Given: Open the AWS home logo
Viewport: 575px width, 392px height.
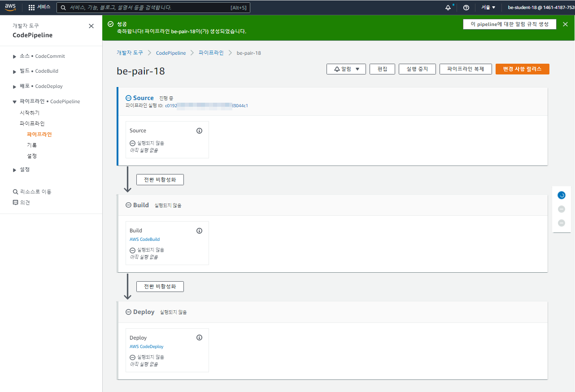Looking at the screenshot, I should tap(10, 7).
